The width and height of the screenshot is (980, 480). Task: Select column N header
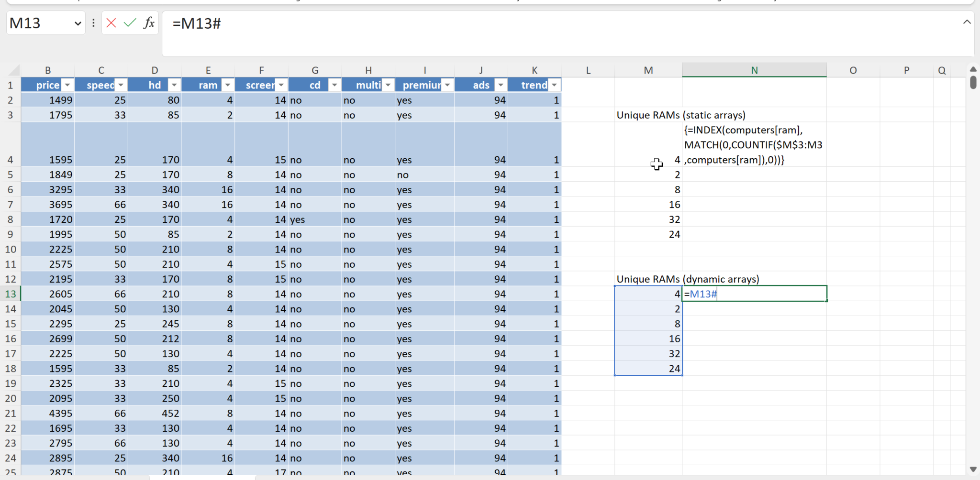pyautogui.click(x=754, y=70)
